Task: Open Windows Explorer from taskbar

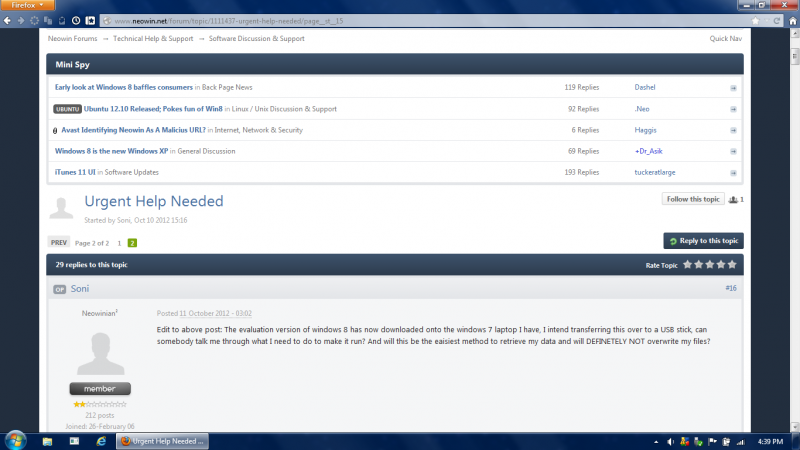Action: (x=47, y=441)
